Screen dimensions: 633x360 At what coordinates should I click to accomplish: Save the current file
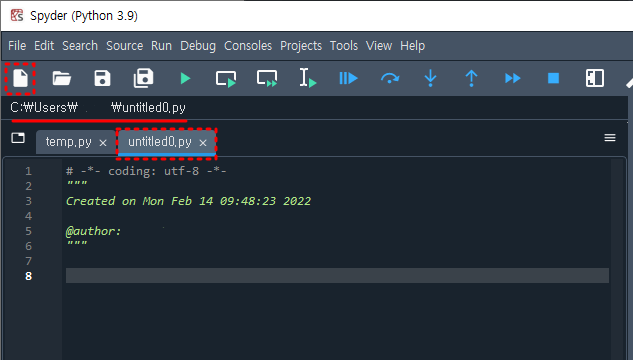point(102,78)
